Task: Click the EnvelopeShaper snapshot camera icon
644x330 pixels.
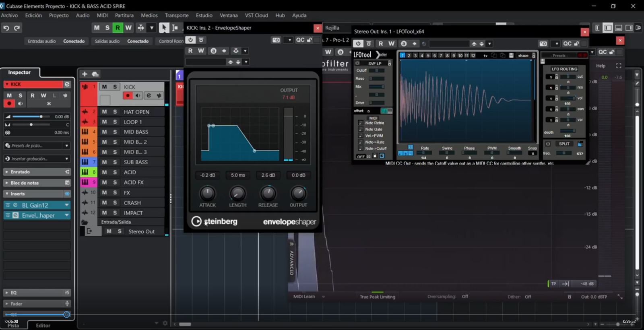Action: coord(276,40)
